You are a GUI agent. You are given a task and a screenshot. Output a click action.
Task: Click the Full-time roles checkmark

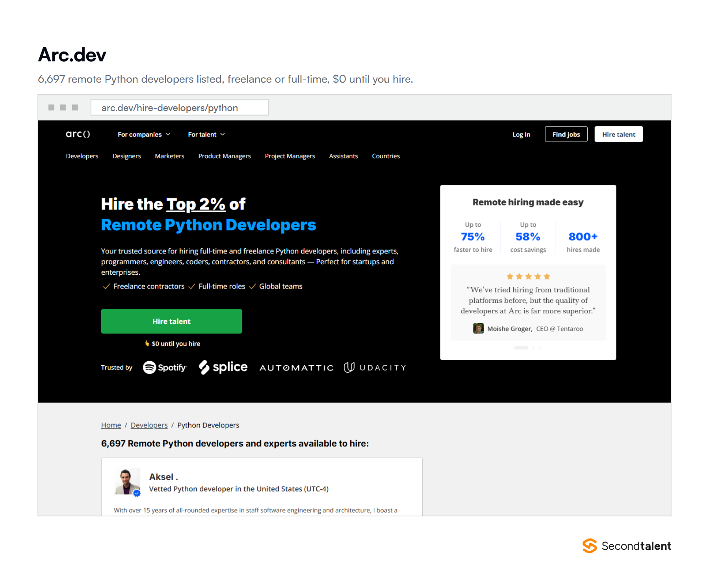[x=191, y=287]
